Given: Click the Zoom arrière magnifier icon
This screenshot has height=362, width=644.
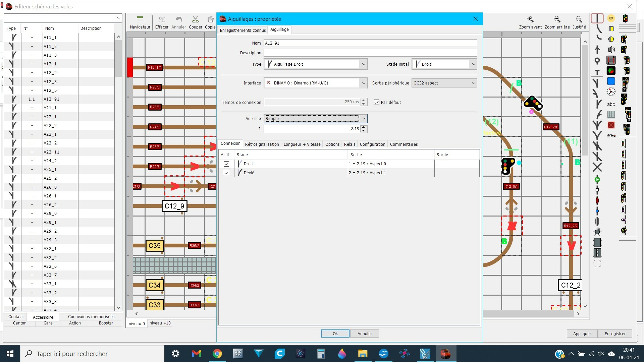Looking at the screenshot, I should (557, 19).
